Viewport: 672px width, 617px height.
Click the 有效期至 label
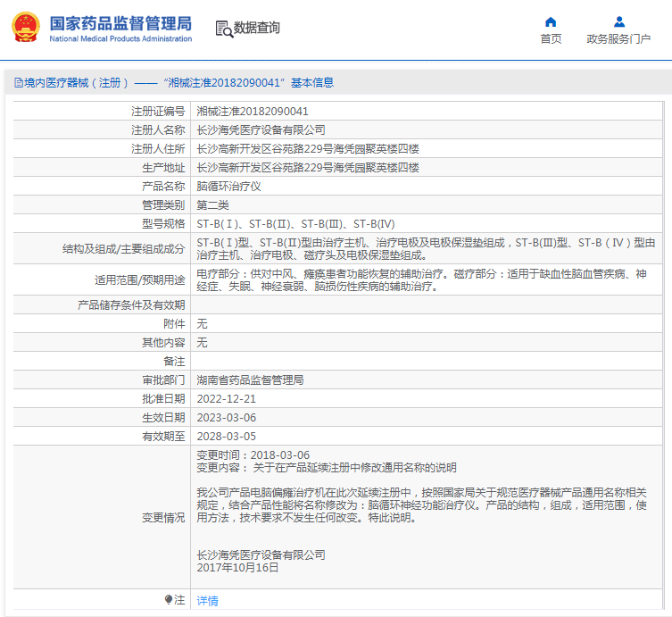(163, 437)
